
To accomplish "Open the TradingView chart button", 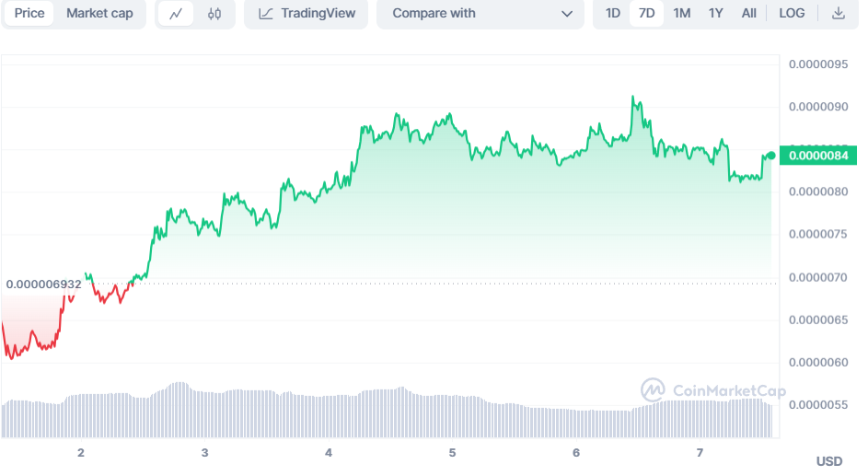I will coord(306,14).
